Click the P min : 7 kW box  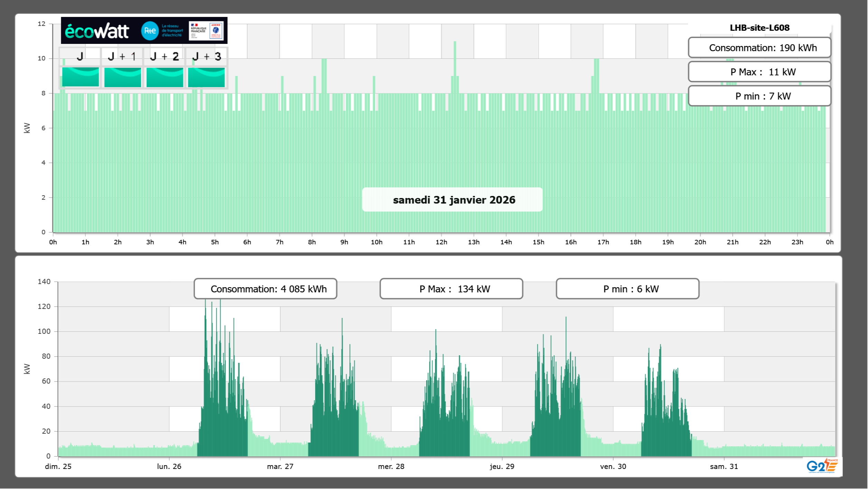pyautogui.click(x=759, y=96)
